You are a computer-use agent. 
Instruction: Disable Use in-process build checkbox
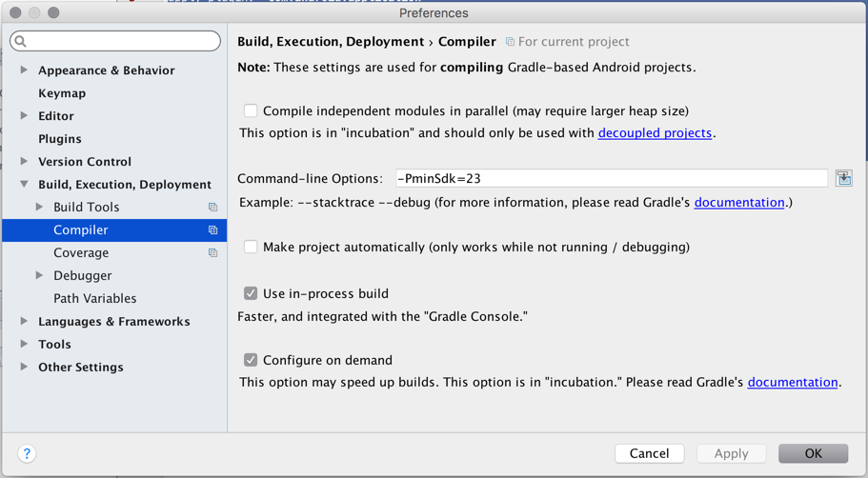click(x=251, y=293)
